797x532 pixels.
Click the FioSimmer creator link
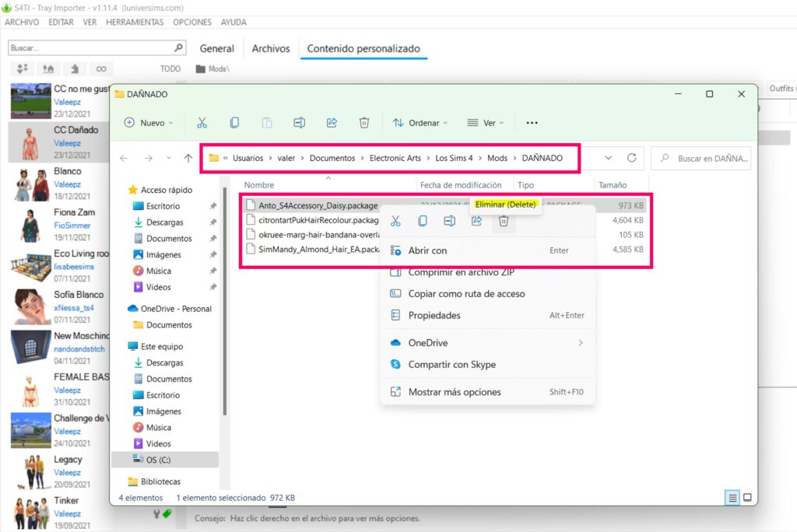(72, 225)
